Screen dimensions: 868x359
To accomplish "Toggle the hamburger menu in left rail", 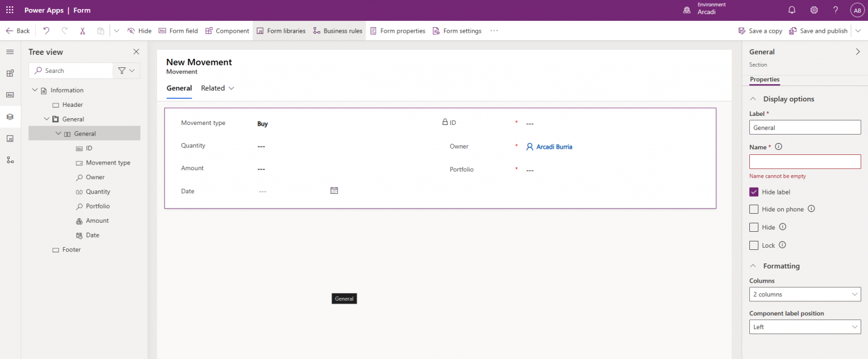I will point(10,51).
